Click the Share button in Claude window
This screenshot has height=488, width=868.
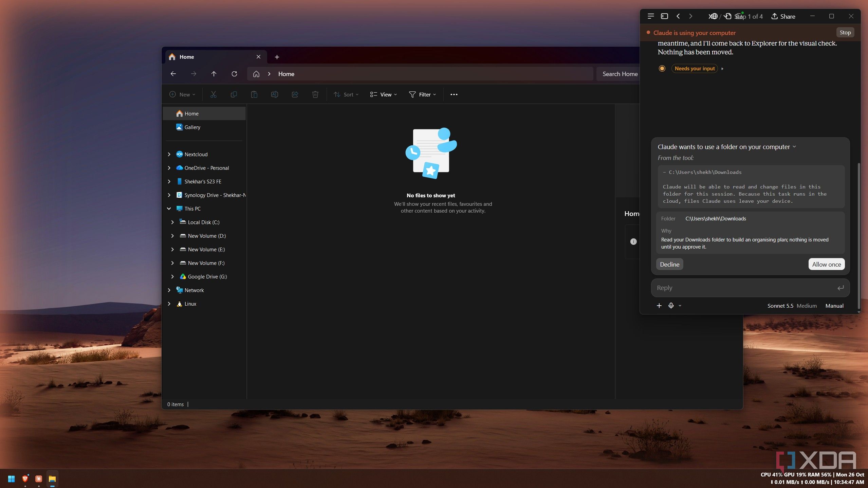click(783, 16)
